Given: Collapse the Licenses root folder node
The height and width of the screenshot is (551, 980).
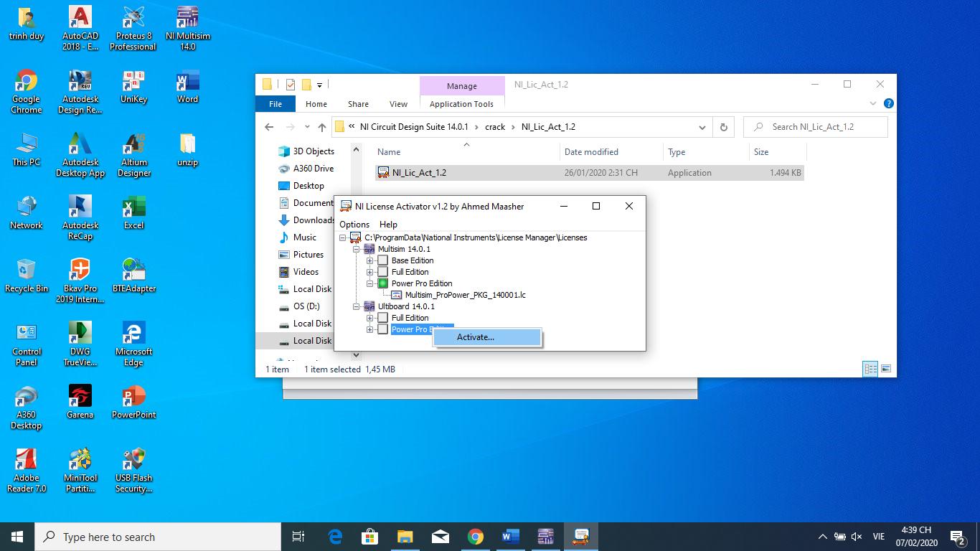Looking at the screenshot, I should click(x=343, y=237).
